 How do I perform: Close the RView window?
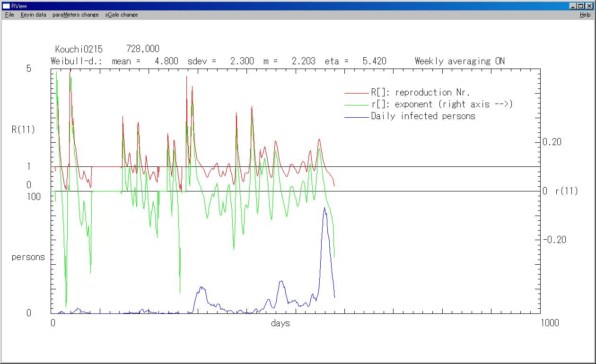tap(589, 6)
